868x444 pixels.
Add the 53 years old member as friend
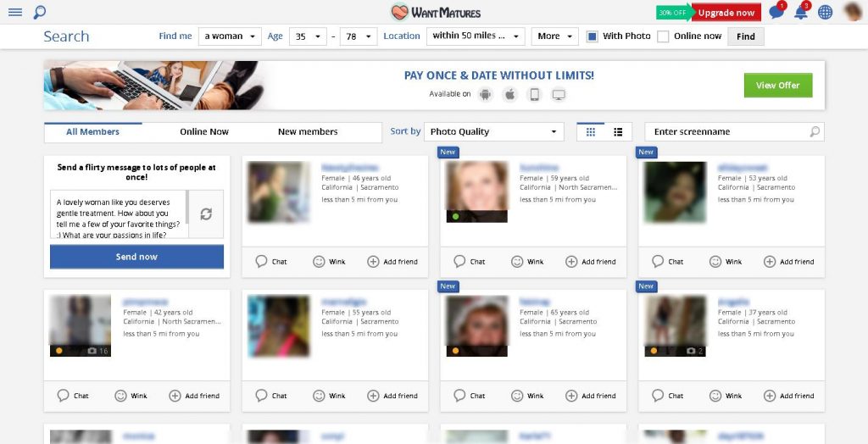789,261
